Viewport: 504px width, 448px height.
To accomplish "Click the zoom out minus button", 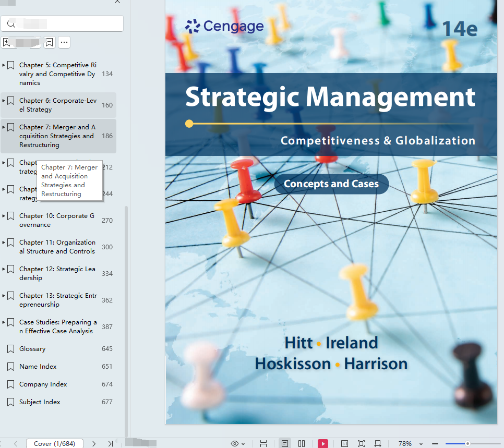I will coord(435,443).
